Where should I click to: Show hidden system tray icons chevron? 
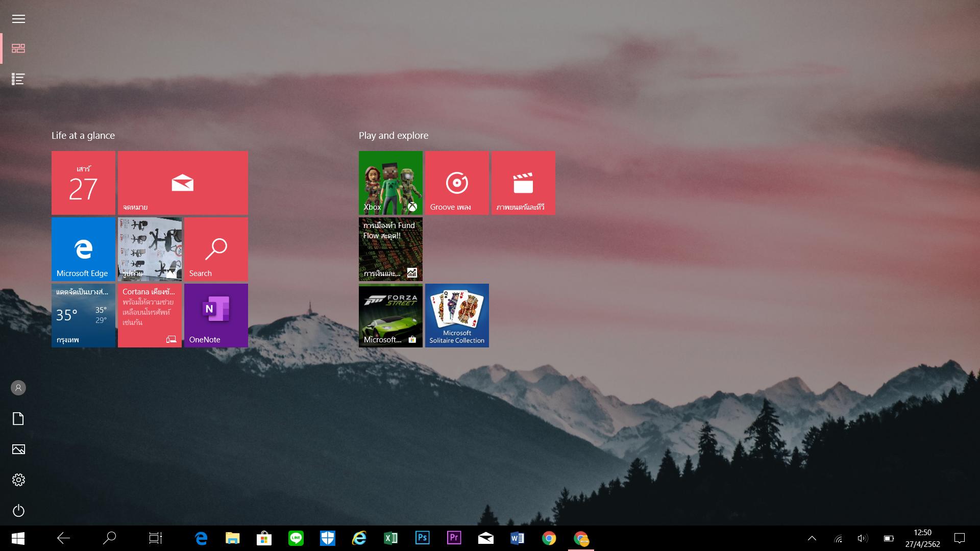[x=812, y=538]
